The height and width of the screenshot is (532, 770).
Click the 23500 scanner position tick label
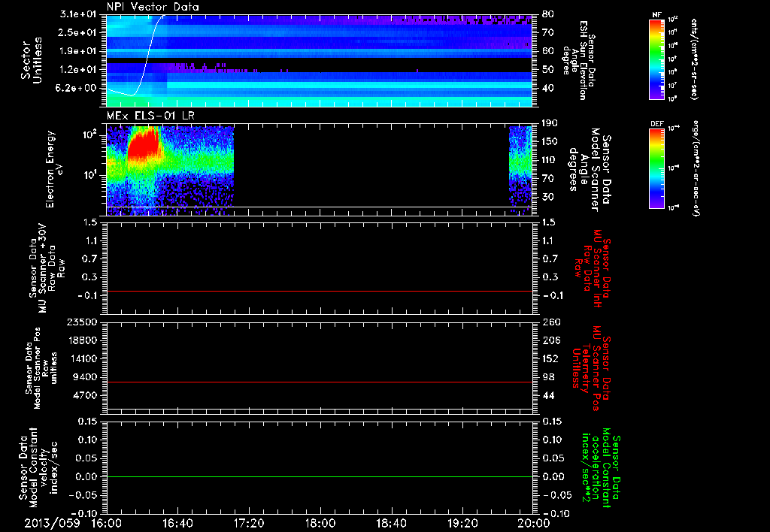pyautogui.click(x=81, y=322)
